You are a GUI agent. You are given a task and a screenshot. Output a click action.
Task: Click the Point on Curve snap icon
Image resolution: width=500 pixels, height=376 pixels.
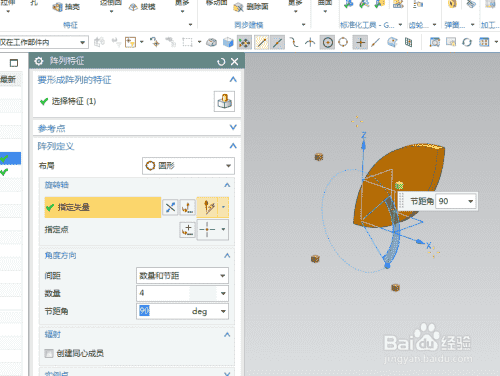click(376, 42)
